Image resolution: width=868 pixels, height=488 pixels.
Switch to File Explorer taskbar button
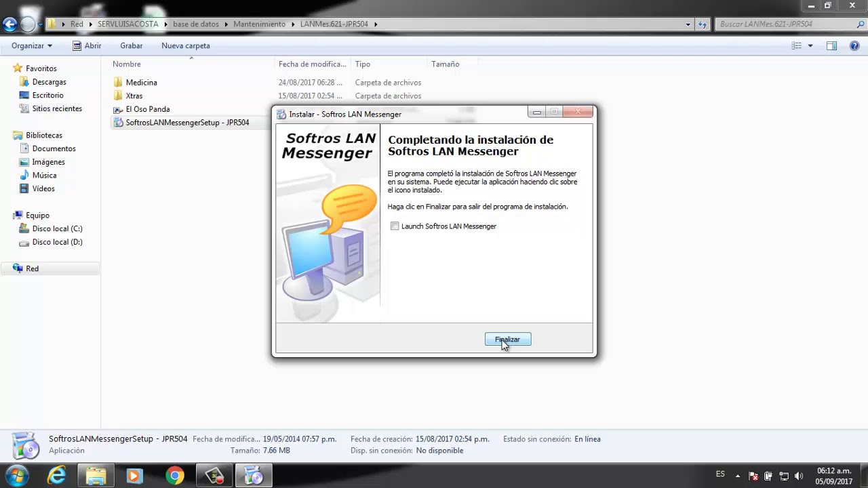tap(96, 476)
